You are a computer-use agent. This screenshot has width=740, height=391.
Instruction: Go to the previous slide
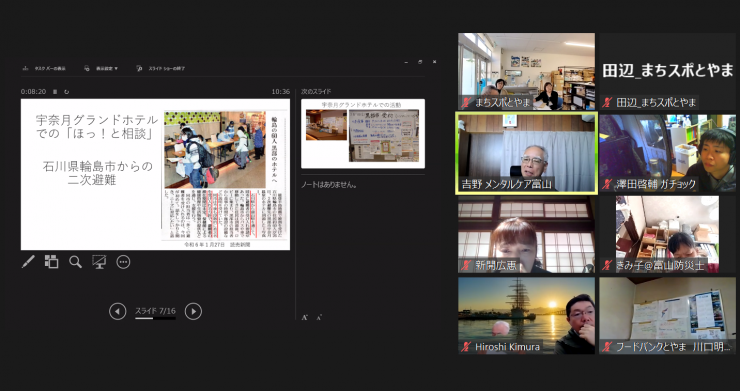(118, 312)
